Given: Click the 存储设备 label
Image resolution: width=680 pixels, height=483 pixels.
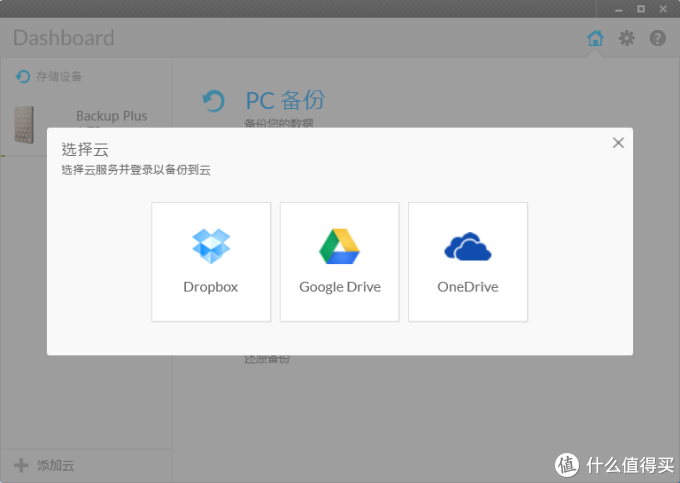Looking at the screenshot, I should coord(59,77).
